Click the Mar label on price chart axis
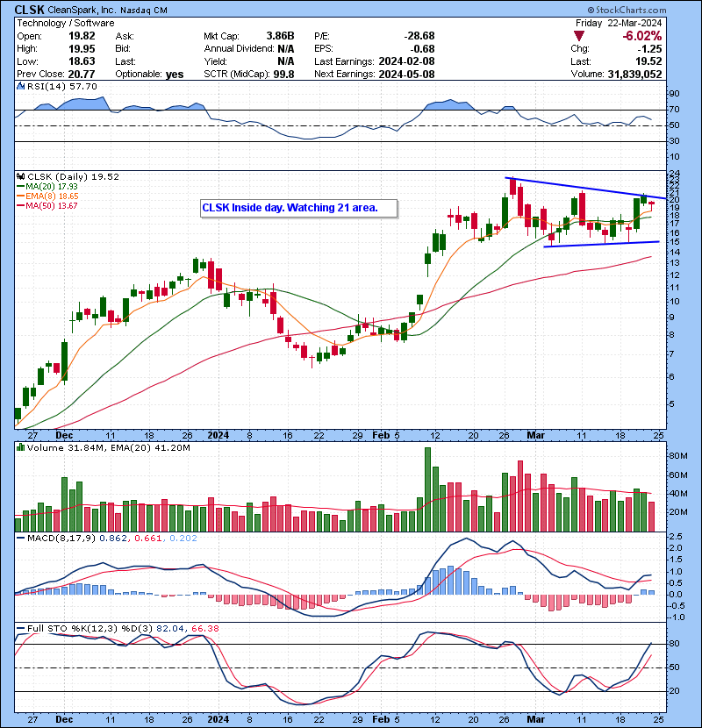This screenshot has width=702, height=728. point(535,436)
